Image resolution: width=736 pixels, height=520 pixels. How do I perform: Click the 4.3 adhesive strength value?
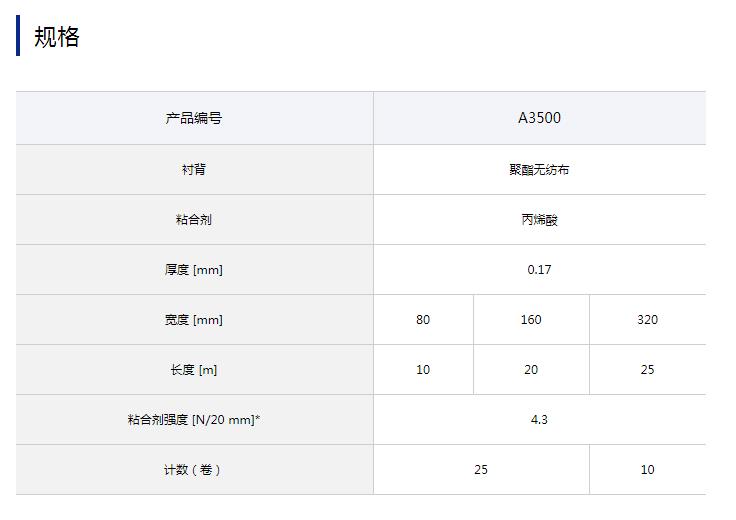539,420
